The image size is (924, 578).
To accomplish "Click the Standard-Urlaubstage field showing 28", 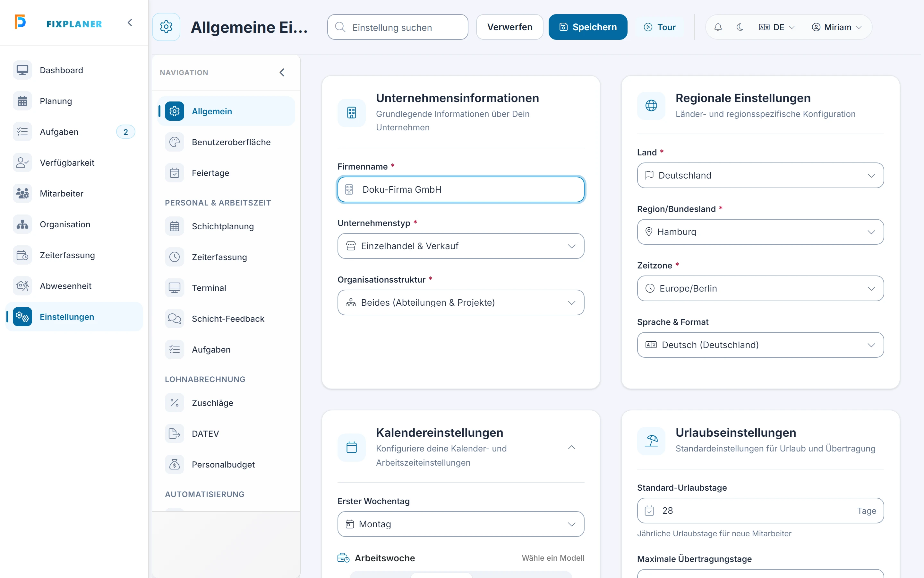I will click(760, 511).
